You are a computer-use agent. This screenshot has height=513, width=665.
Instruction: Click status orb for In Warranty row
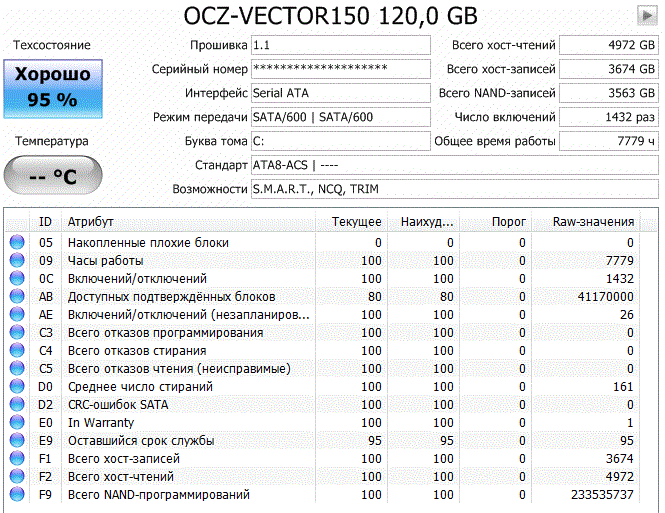click(x=17, y=422)
